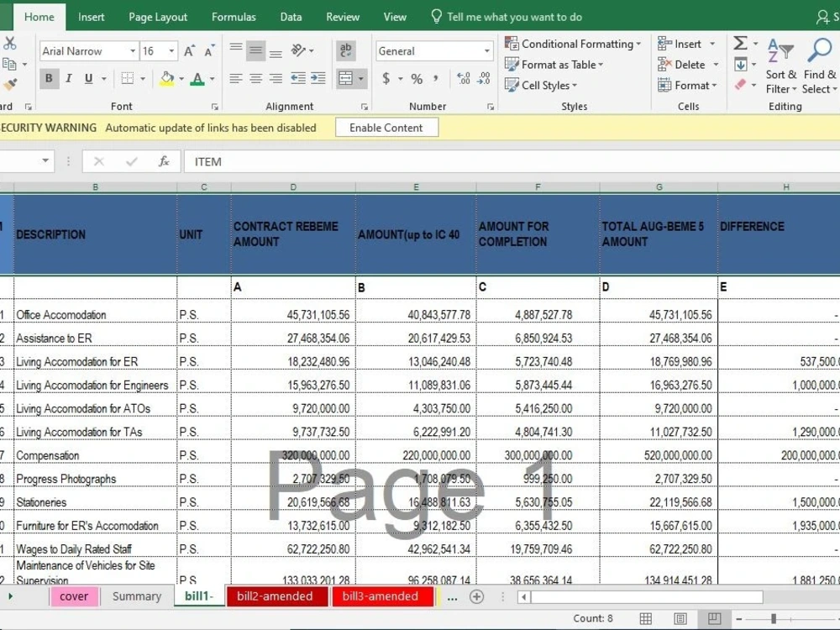Screen dimensions: 840x630
Task: Toggle Underline formatting
Action: coord(88,79)
